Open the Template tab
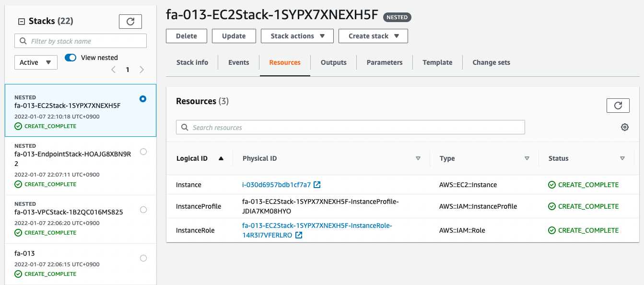644x285 pixels. [x=437, y=62]
